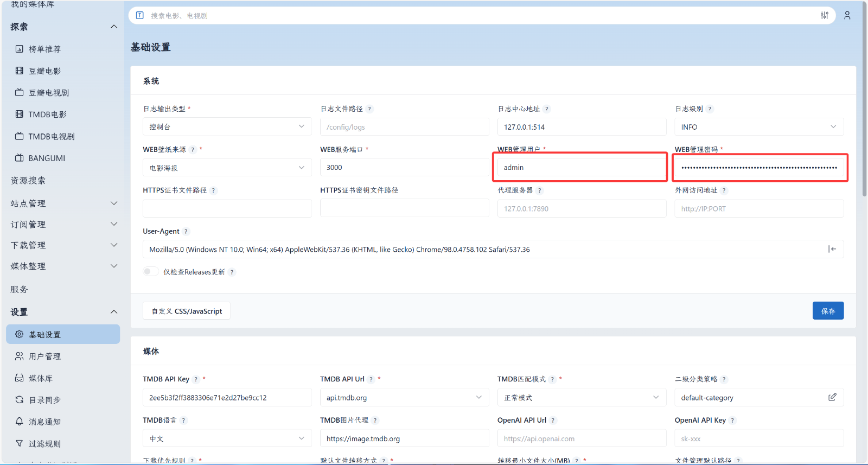
Task: Click the help icon beside OpenAI API Key
Action: point(732,421)
